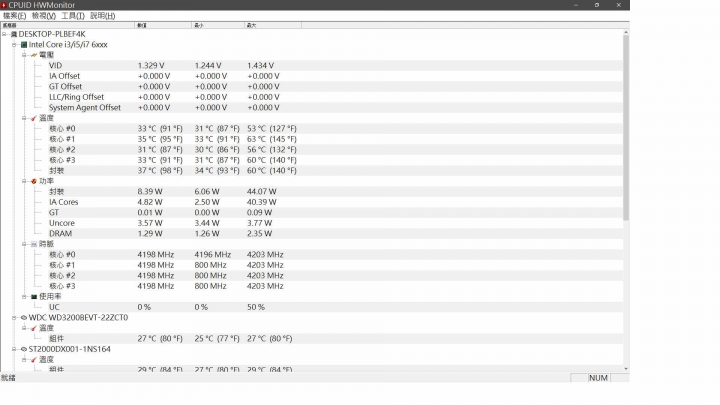Image resolution: width=720 pixels, height=405 pixels.
Task: Select temperature row 核心 #2
Action: tap(335, 150)
